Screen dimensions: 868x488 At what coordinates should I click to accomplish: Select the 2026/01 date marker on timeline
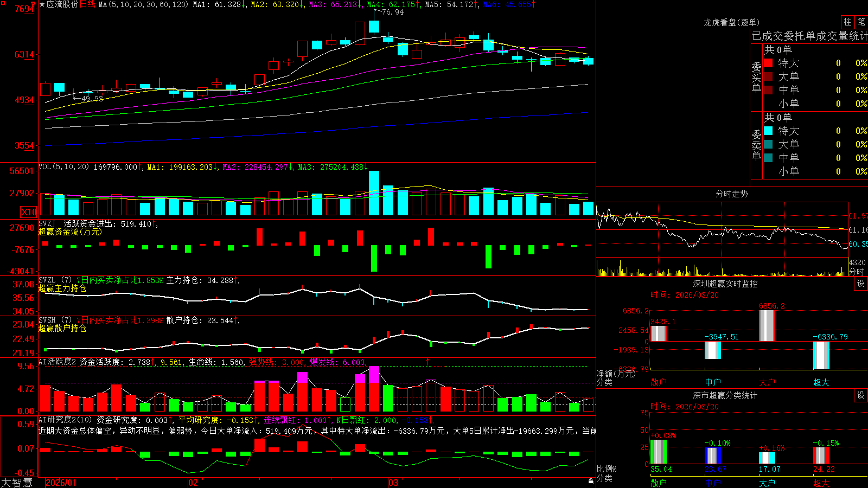[61, 483]
